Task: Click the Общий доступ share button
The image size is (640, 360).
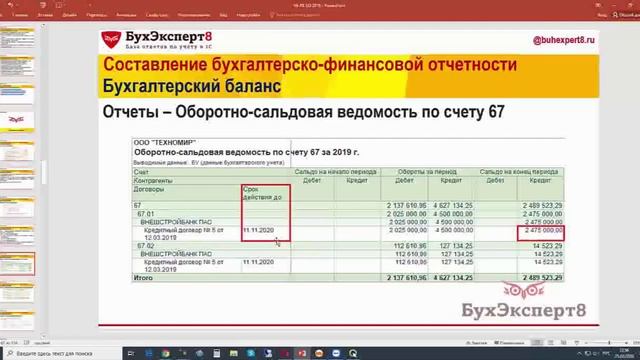Action: 627,15
